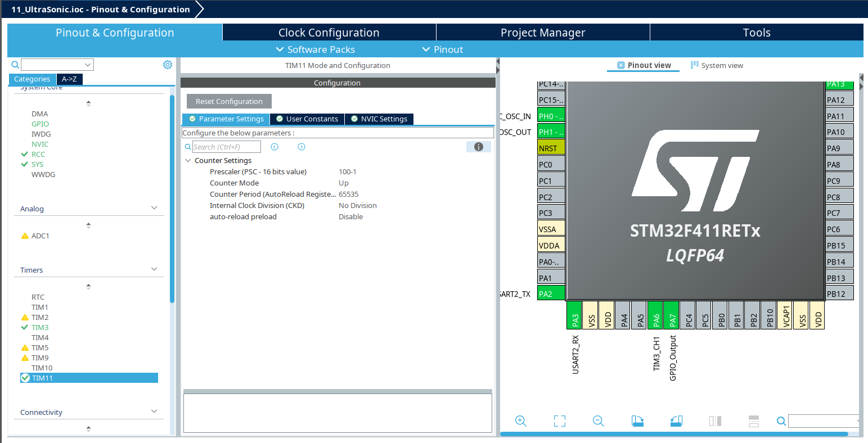The image size is (868, 443).
Task: Open the categories panel settings gear
Action: pyautogui.click(x=168, y=65)
